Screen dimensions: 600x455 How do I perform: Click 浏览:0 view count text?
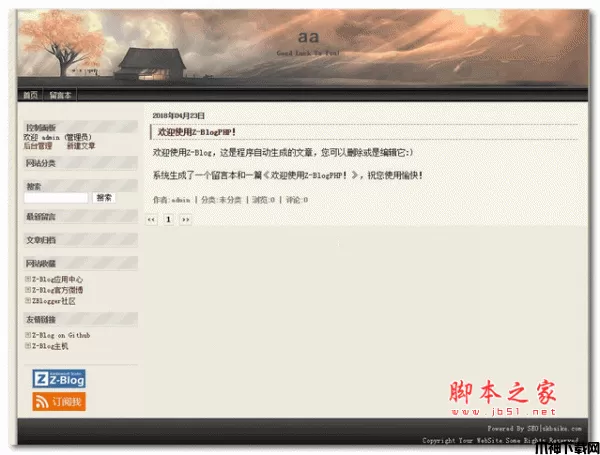pyautogui.click(x=264, y=200)
